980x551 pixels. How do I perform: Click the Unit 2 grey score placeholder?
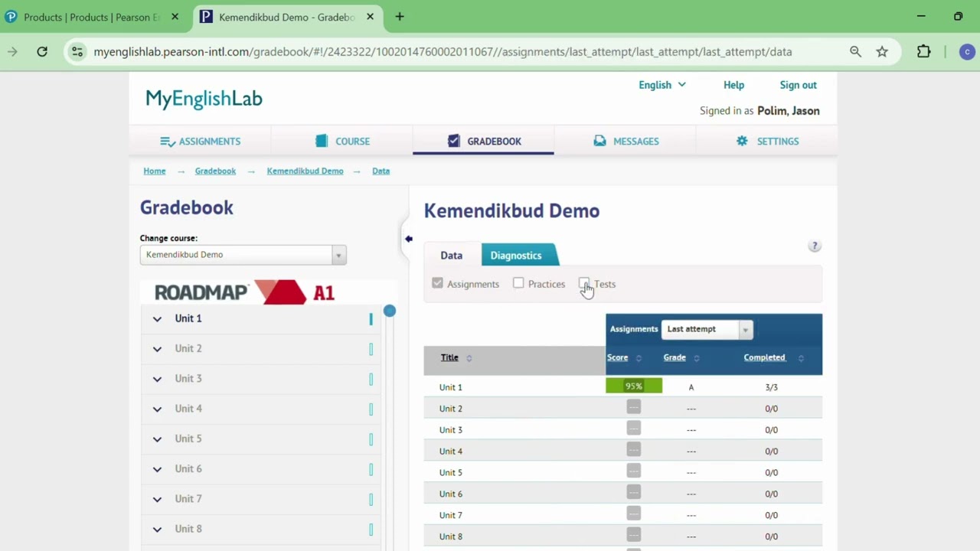click(x=633, y=408)
